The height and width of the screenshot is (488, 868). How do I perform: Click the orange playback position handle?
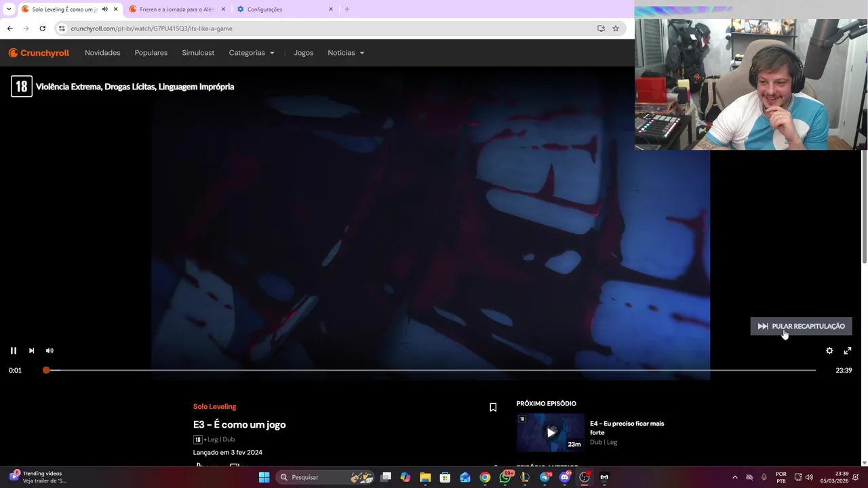click(x=46, y=370)
